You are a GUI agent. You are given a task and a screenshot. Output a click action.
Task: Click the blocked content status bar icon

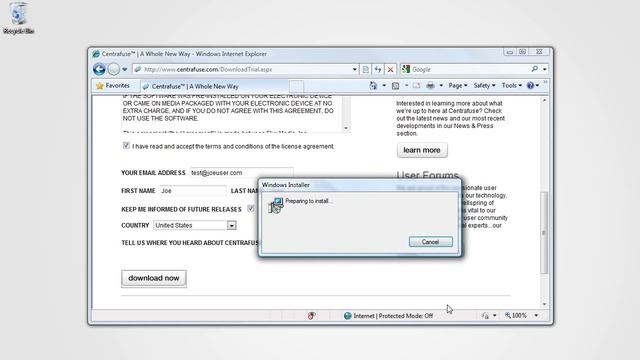[311, 316]
